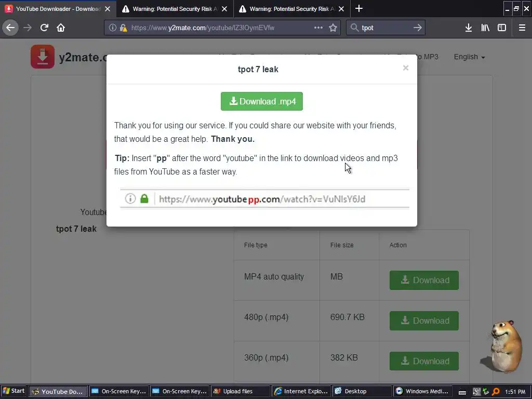Open page actions three-dot menu
This screenshot has width=532, height=399.
(x=318, y=28)
